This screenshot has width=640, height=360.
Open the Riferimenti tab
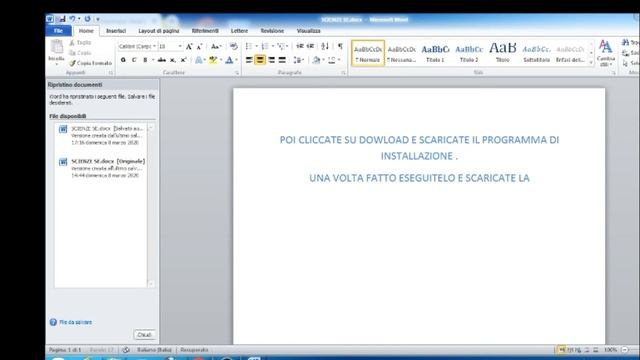click(x=205, y=31)
